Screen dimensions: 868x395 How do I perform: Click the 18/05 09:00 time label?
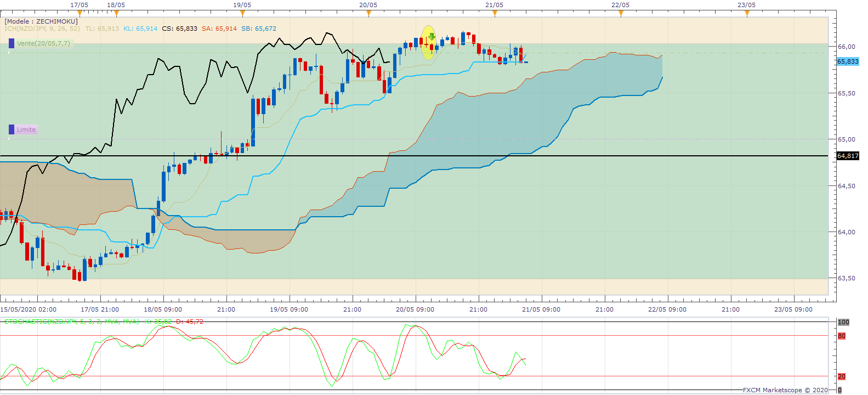pyautogui.click(x=163, y=309)
